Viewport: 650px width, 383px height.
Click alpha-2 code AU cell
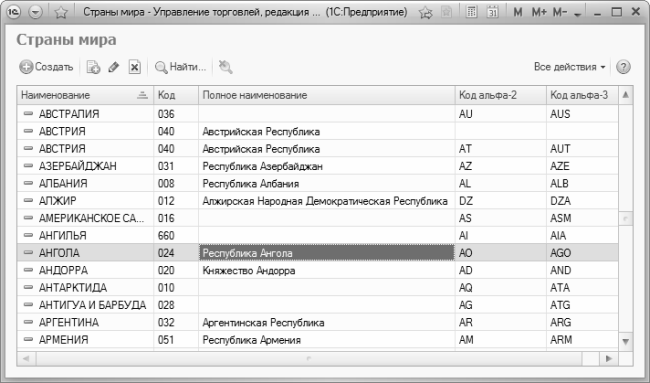pos(501,114)
